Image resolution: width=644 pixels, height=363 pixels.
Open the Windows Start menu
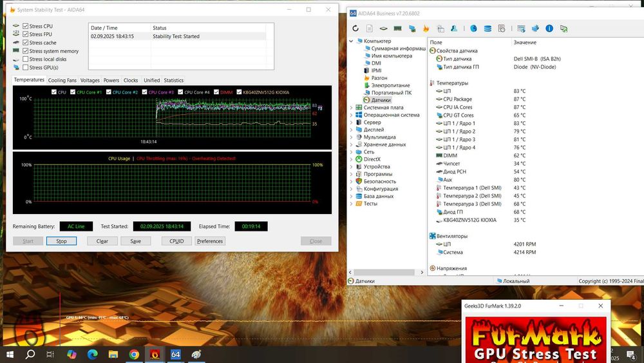10,354
